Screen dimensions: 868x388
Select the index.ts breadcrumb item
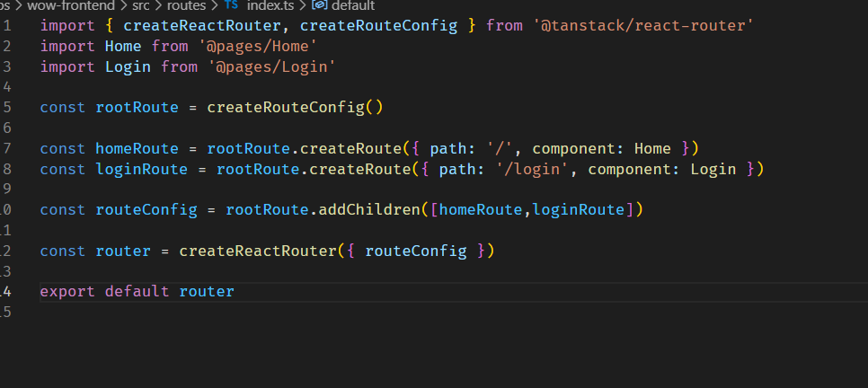[x=269, y=5]
